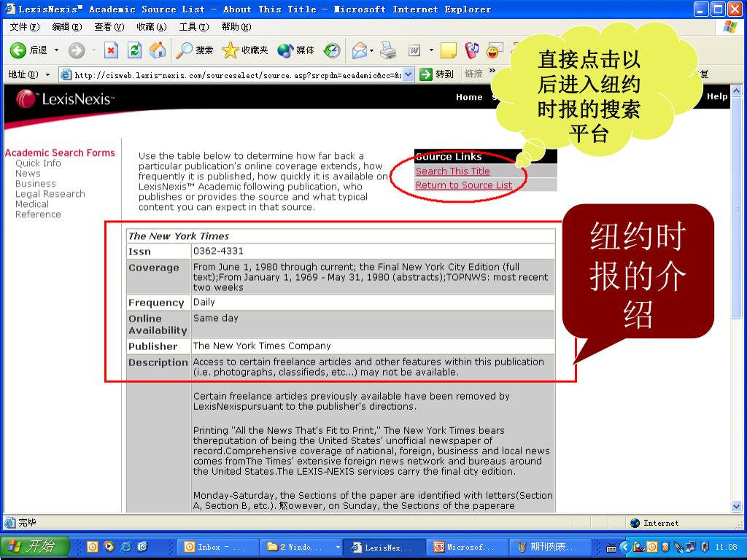Open the fourth quick launch icon after IE

pyautogui.click(x=142, y=547)
